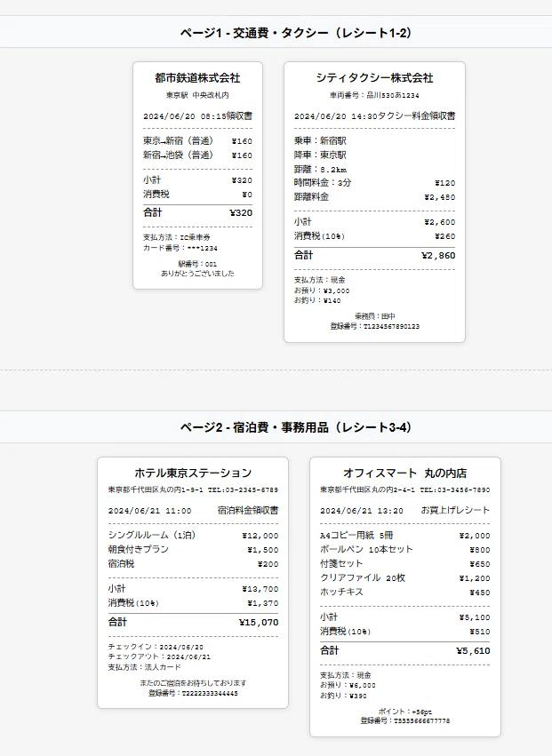Click the ページ1 交通費・タクシー heading
The image size is (552, 756).
point(295,33)
